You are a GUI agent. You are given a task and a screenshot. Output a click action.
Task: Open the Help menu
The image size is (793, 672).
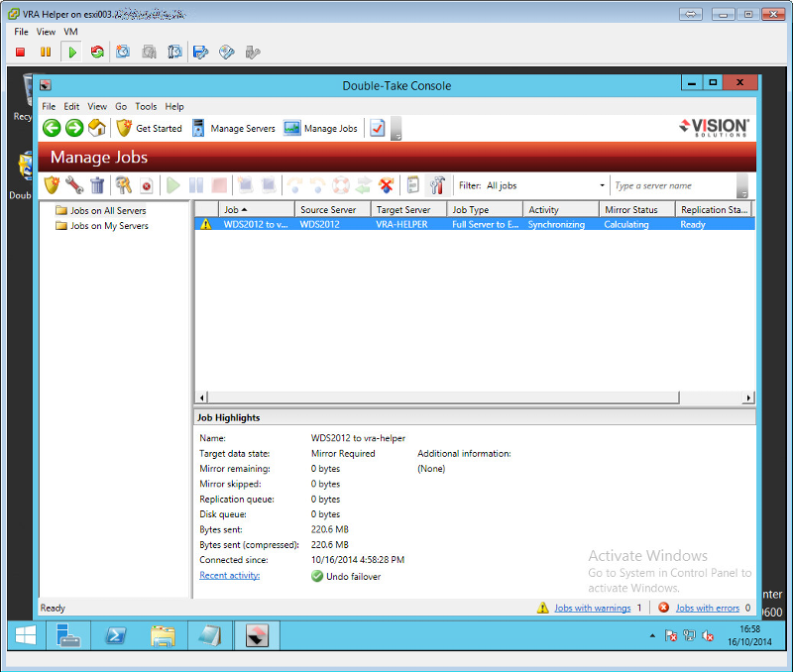pyautogui.click(x=174, y=106)
